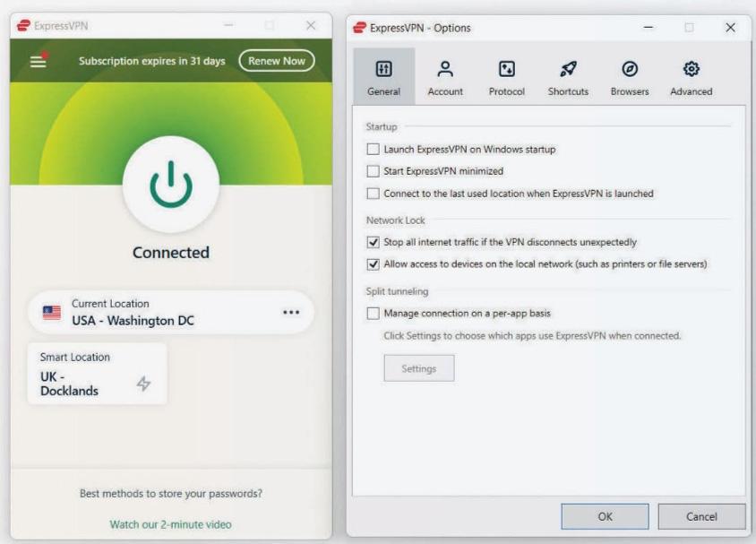The height and width of the screenshot is (544, 756).
Task: Click the ExpressVPN logo in Options title bar
Action: (x=360, y=28)
